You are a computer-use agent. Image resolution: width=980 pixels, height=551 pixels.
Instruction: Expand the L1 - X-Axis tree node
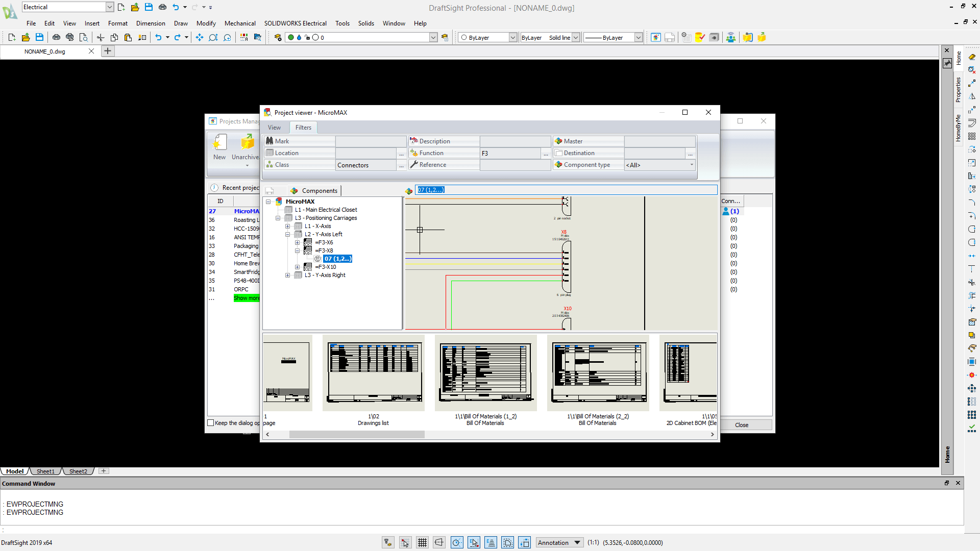click(x=287, y=226)
